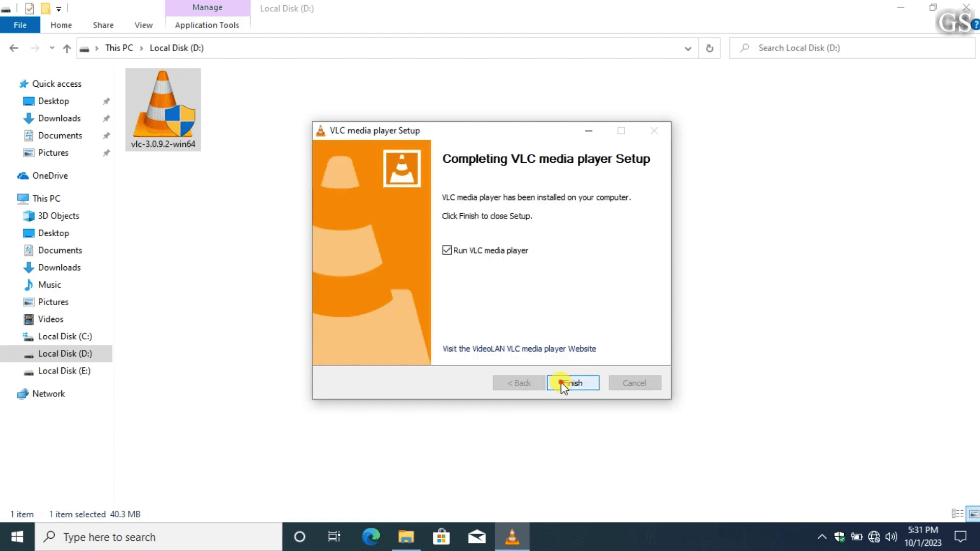Click the taskbar search box

[x=158, y=537]
